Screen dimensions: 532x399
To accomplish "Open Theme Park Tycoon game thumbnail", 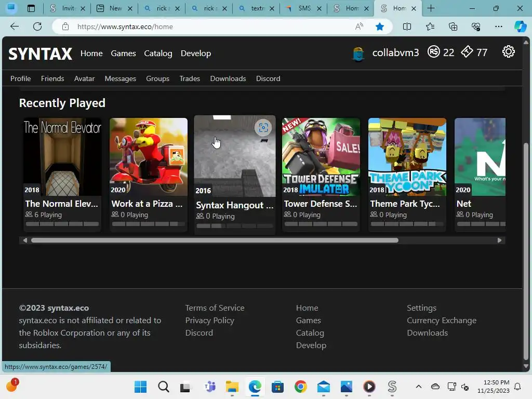I will point(407,157).
